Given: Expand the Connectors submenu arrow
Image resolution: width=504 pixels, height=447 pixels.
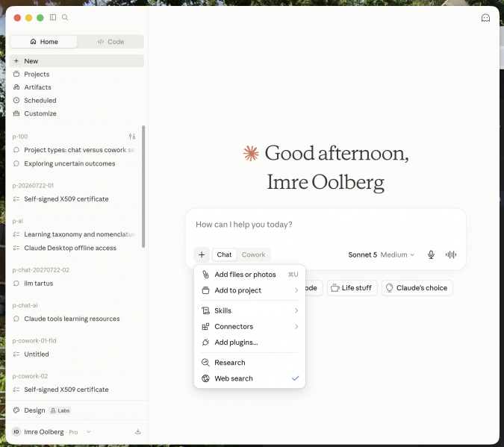Looking at the screenshot, I should coord(296,327).
